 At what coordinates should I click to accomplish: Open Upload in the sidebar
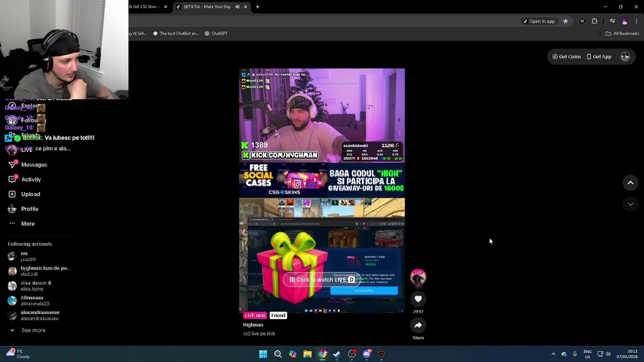point(25,194)
